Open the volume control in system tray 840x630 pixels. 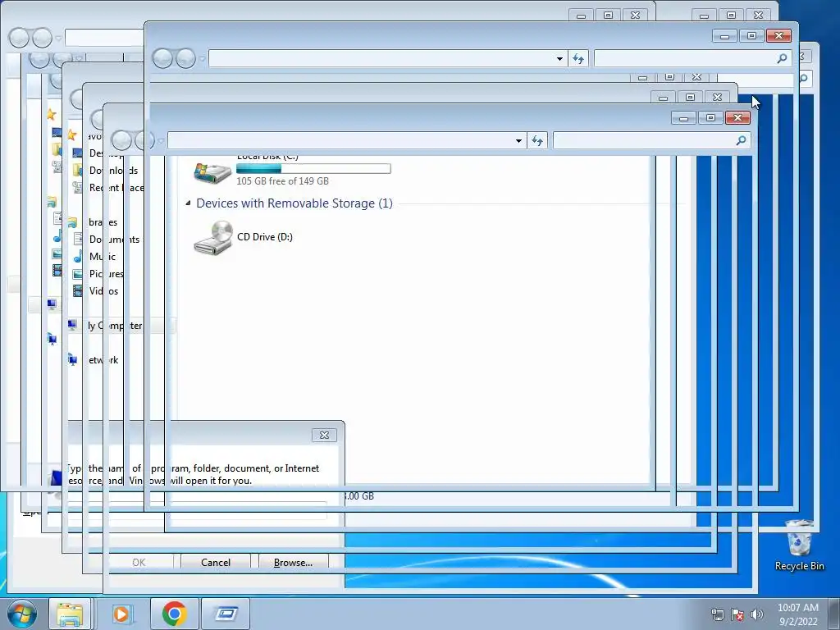pos(756,614)
